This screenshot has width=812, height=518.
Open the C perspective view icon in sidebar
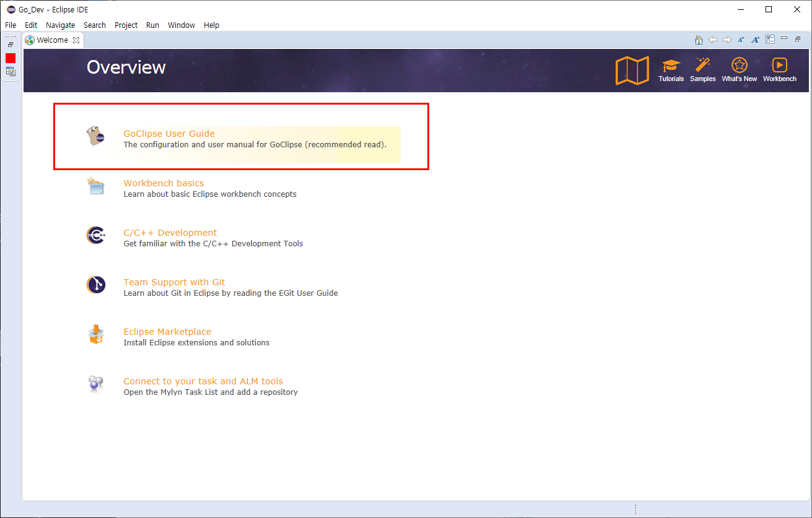(11, 71)
